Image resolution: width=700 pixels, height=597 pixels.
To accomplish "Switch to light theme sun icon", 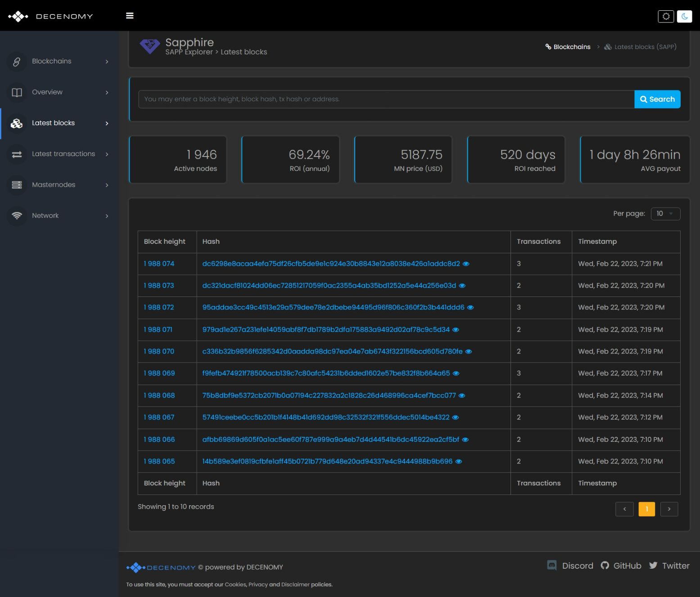I will pyautogui.click(x=666, y=16).
